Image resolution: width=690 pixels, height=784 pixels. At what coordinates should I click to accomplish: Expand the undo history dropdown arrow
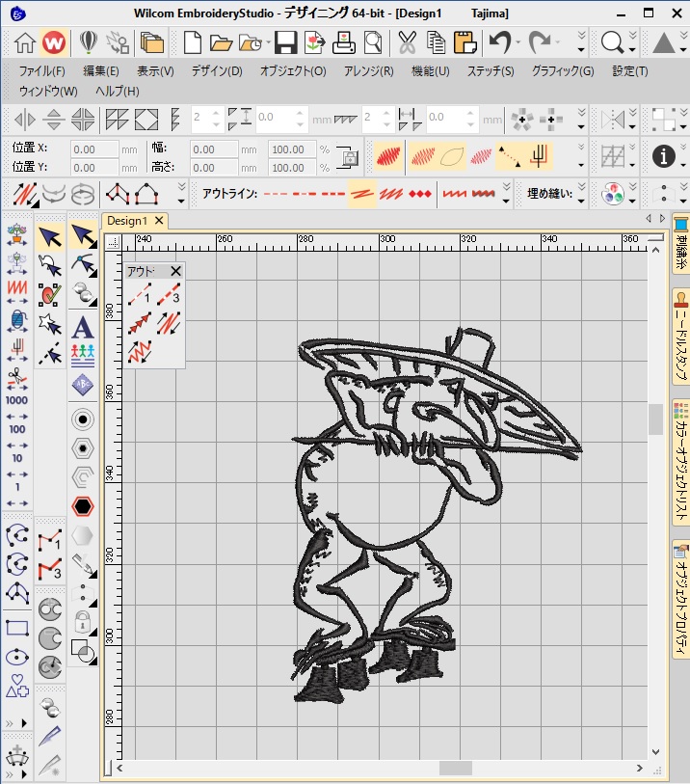pyautogui.click(x=517, y=43)
